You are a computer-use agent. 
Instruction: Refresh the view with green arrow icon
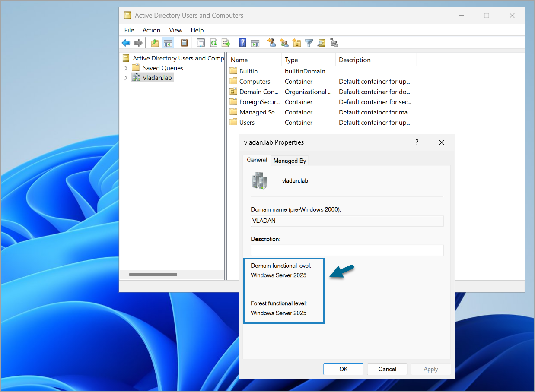tap(213, 43)
